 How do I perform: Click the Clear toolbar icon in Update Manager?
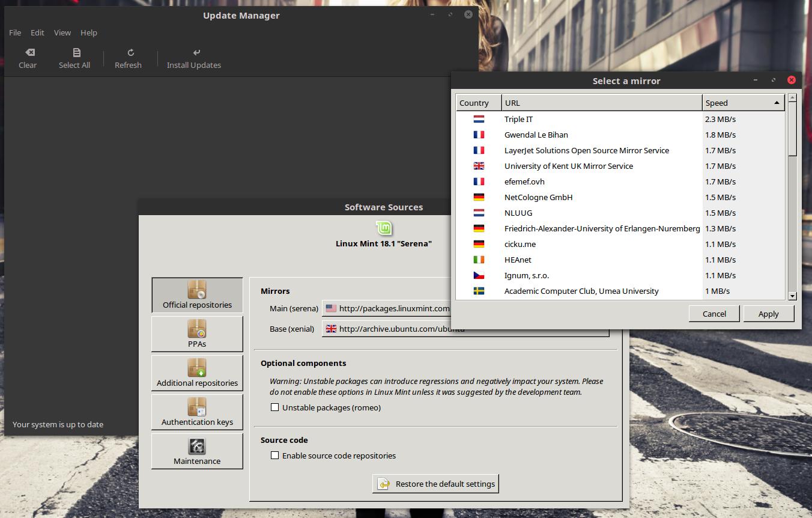click(29, 53)
